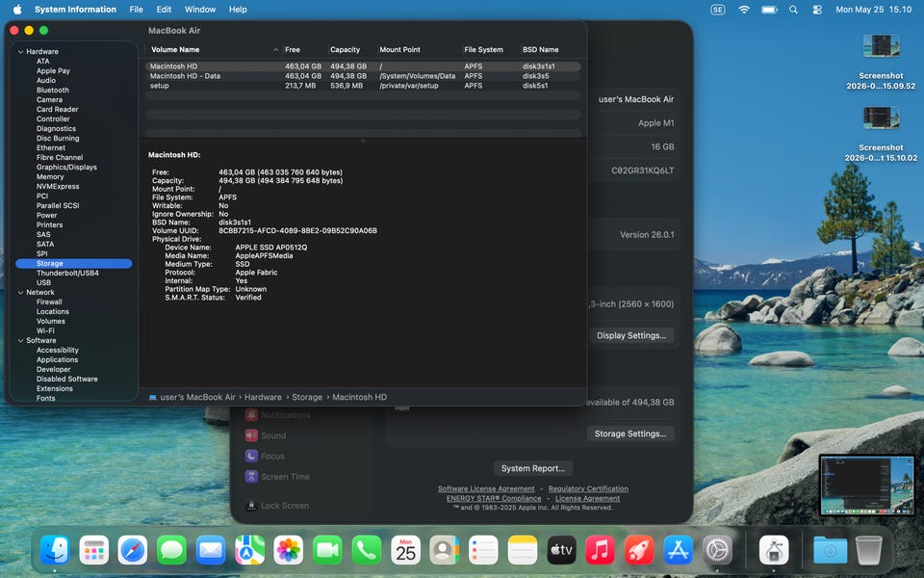This screenshot has width=924, height=578.
Task: Open the Trash in the Dock
Action: [868, 550]
